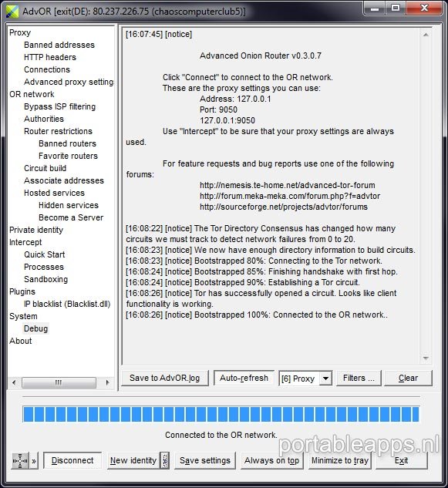Open the Filters ... dialog
Image resolution: width=448 pixels, height=488 pixels.
(x=359, y=378)
